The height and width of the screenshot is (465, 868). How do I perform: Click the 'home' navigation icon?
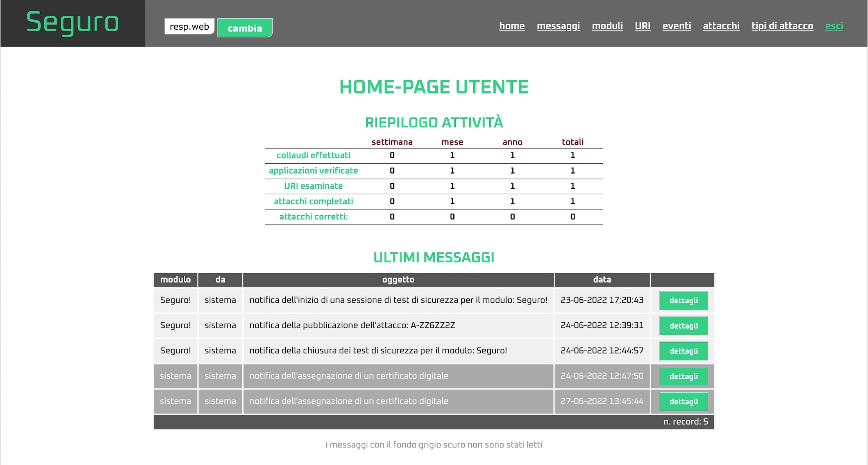[512, 25]
